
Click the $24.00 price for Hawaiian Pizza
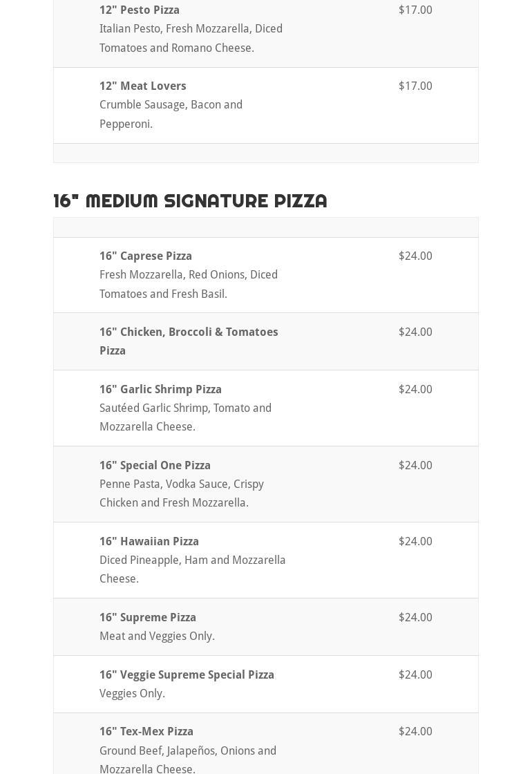click(x=415, y=542)
